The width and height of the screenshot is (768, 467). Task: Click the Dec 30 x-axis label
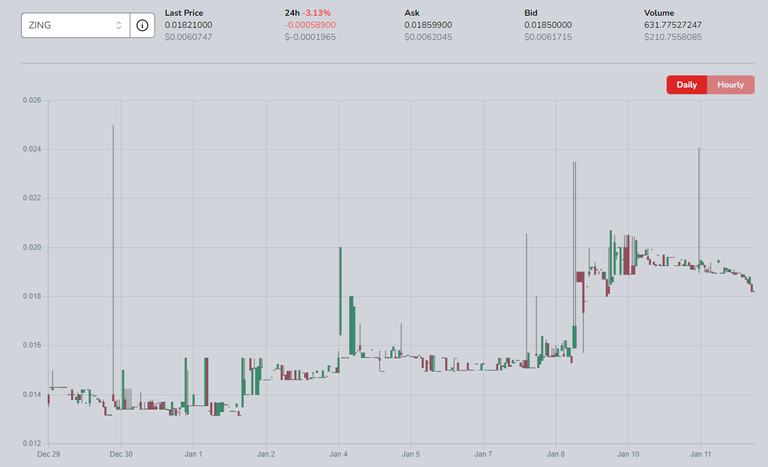(x=121, y=454)
